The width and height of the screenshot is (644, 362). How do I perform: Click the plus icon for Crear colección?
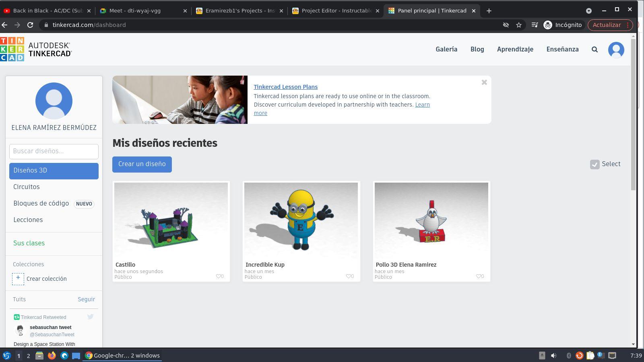pyautogui.click(x=18, y=279)
